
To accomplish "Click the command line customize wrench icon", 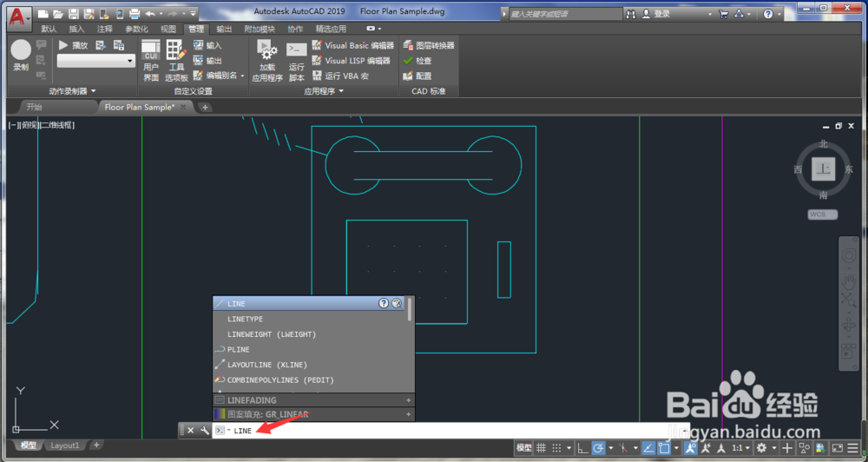I will pyautogui.click(x=204, y=431).
